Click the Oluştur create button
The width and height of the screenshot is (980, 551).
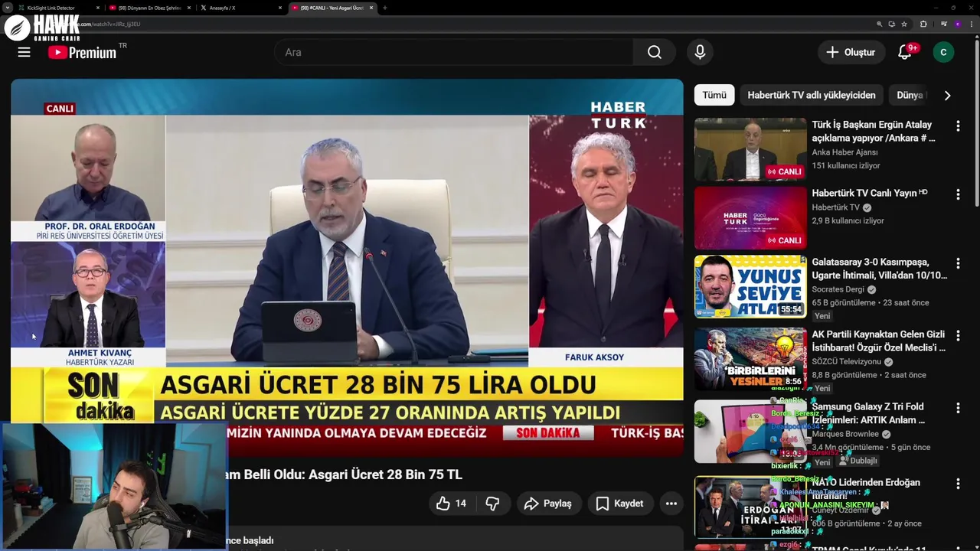click(851, 52)
